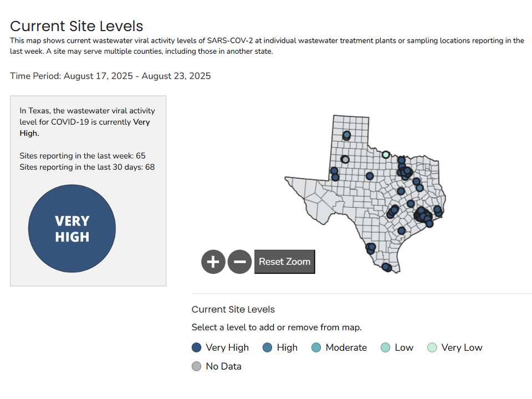Show or hide Very Low sites
Image resolution: width=532 pixels, height=399 pixels.
pos(432,347)
